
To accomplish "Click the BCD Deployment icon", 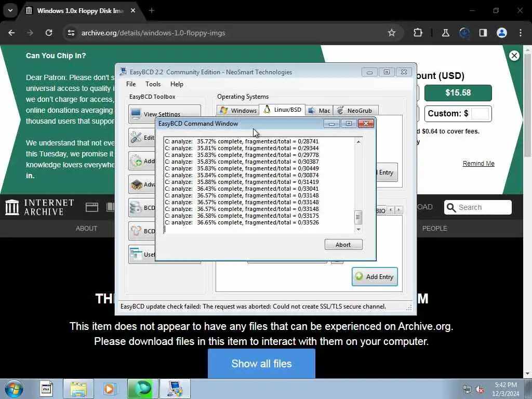I will click(136, 231).
